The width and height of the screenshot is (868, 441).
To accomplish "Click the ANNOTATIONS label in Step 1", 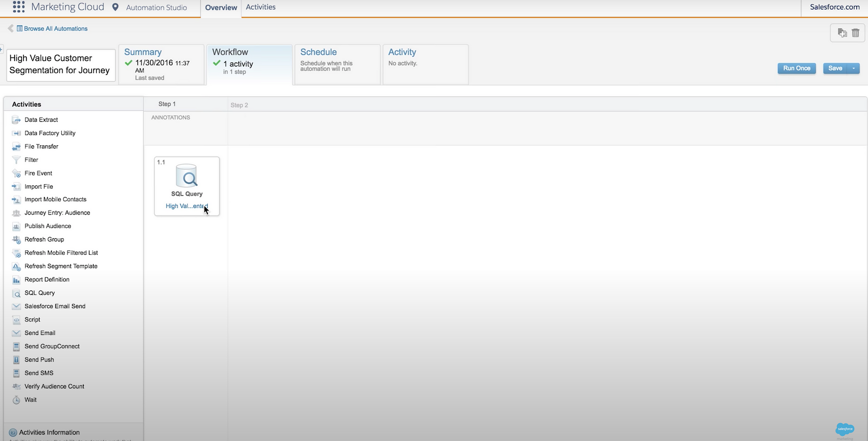I will pyautogui.click(x=171, y=118).
